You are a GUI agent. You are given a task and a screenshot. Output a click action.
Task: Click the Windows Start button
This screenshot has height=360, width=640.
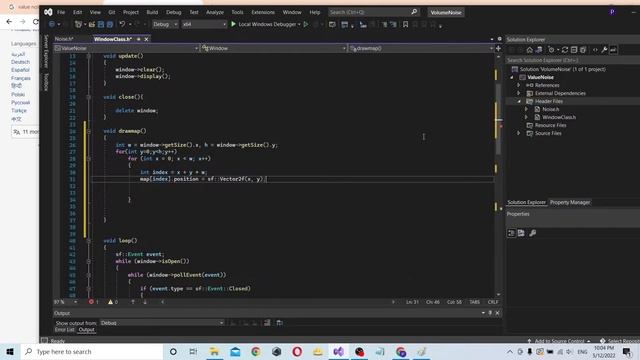tap(10, 351)
